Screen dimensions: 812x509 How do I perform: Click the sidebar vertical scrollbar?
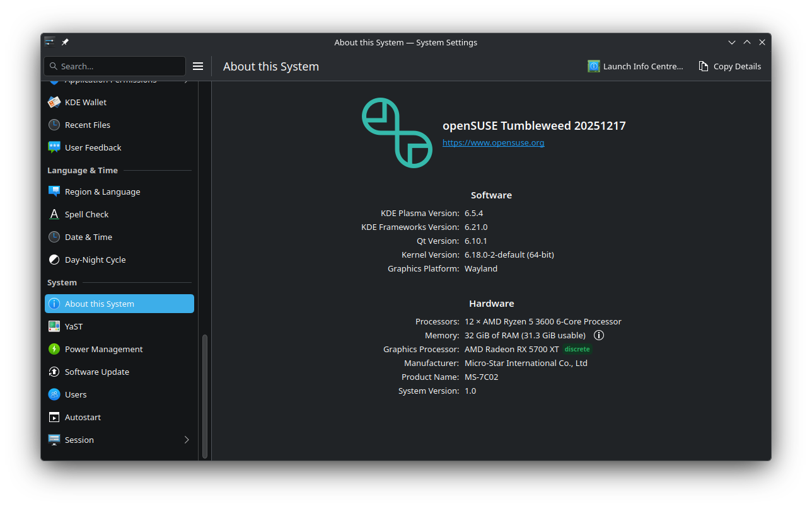(204, 396)
